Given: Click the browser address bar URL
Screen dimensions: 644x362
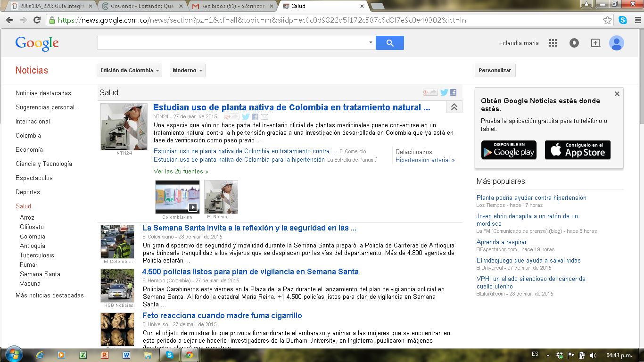Looking at the screenshot, I should pyautogui.click(x=262, y=20).
